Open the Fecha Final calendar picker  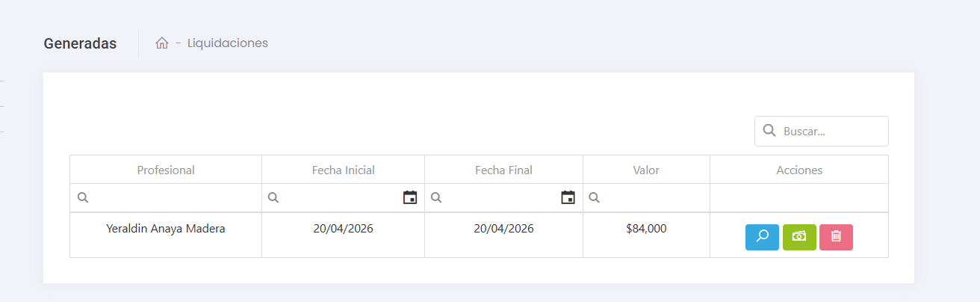568,197
